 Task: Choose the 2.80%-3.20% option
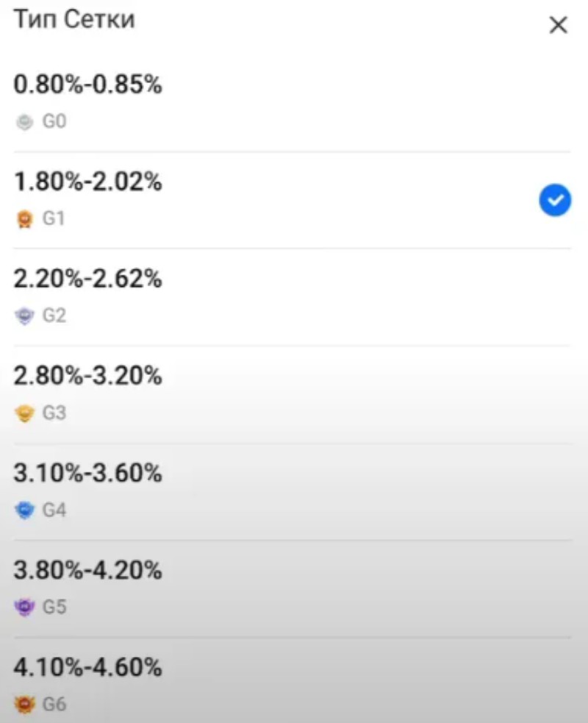click(88, 377)
